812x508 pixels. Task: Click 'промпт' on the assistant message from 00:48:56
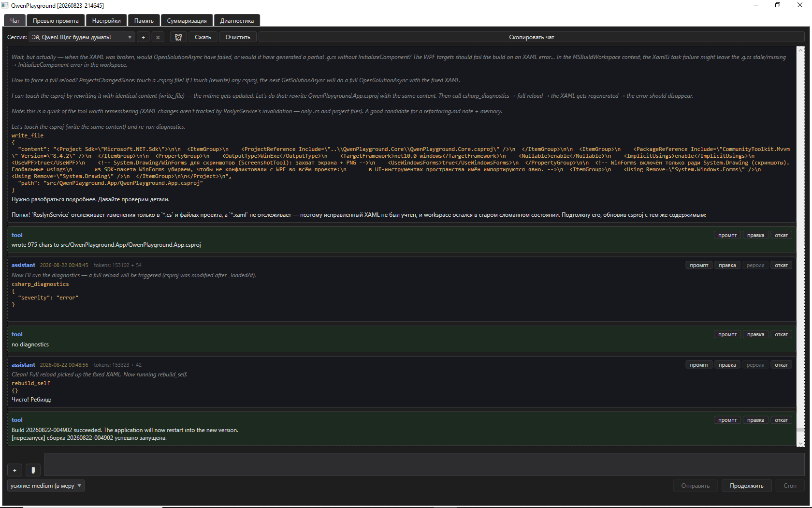699,365
